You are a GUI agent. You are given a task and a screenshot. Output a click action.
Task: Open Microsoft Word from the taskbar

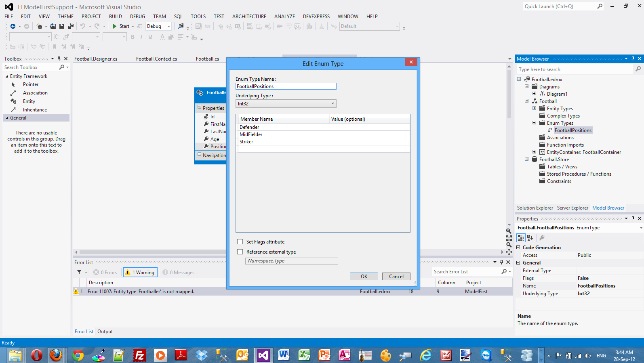[284, 355]
